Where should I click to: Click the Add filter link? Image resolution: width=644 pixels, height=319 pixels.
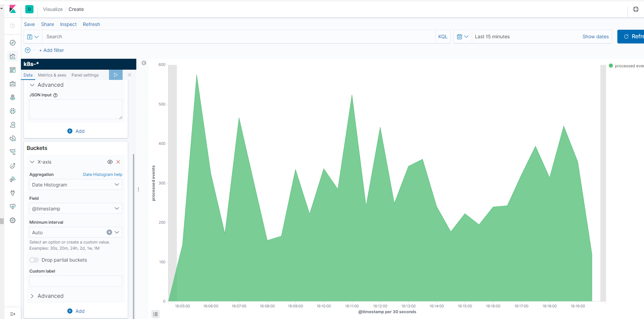tap(52, 50)
